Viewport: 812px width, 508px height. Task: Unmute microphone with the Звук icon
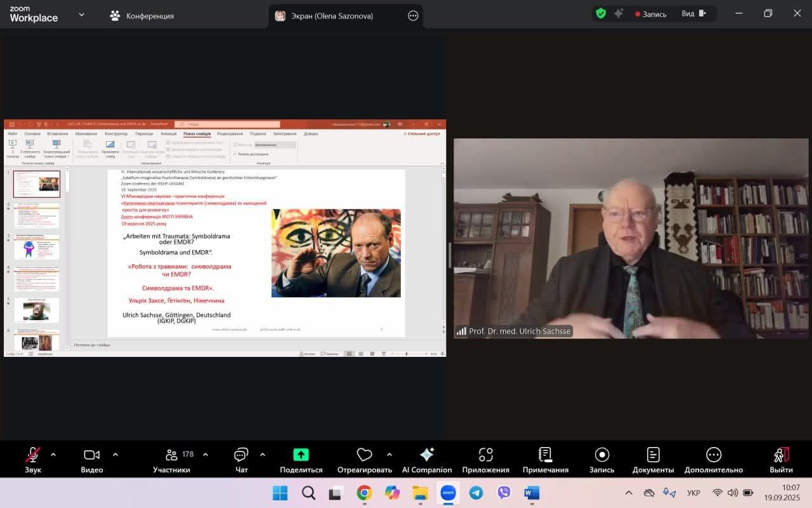(x=32, y=455)
